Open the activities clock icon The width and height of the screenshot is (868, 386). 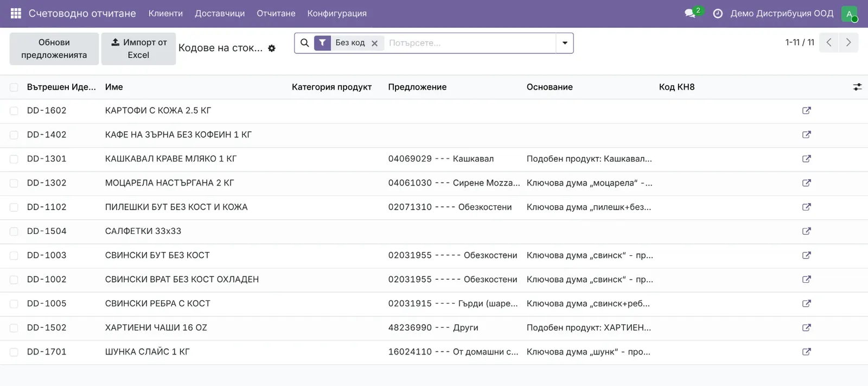coord(717,13)
